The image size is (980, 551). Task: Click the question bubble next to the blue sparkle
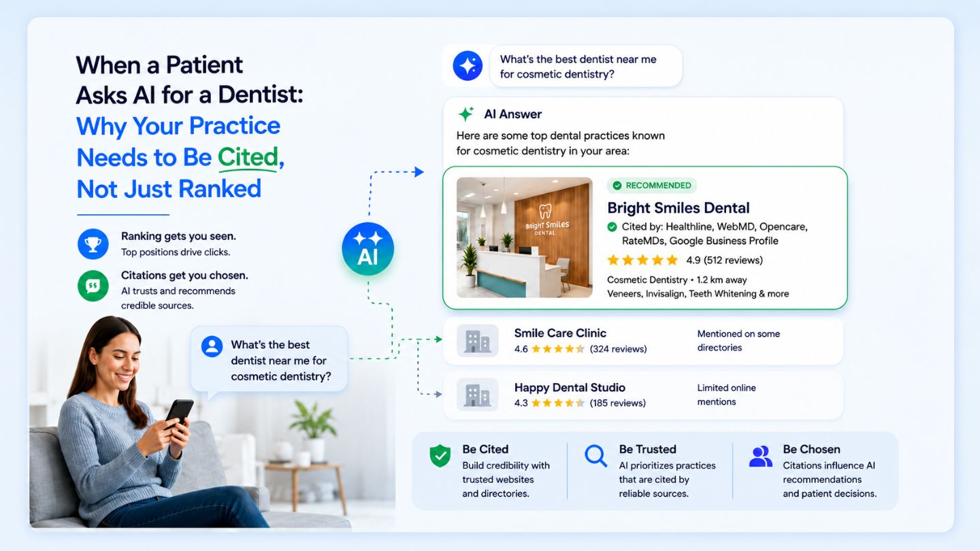pos(586,66)
